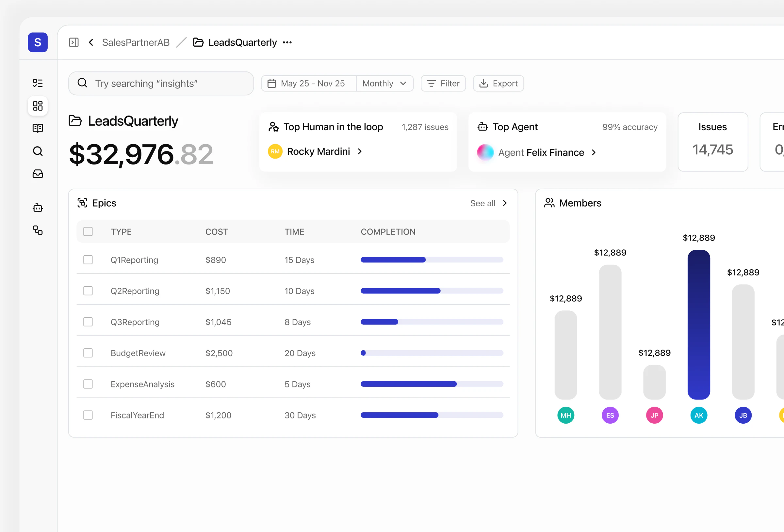Click the magnifier icon in search bar
The height and width of the screenshot is (532, 784).
82,83
